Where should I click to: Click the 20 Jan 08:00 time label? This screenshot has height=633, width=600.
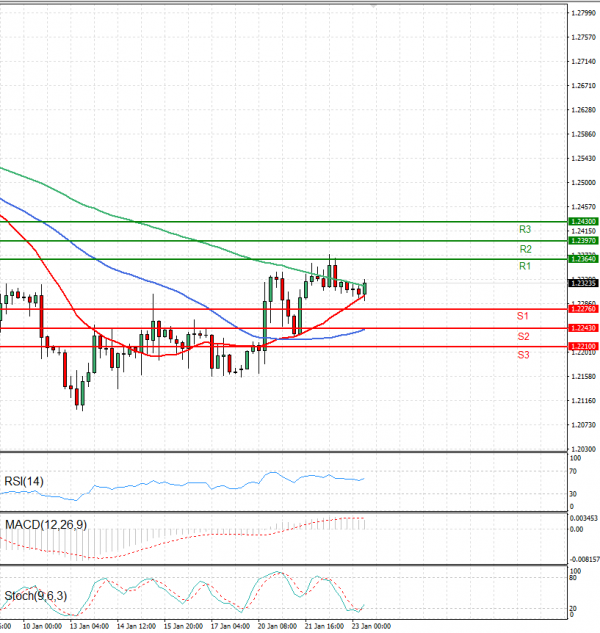[x=277, y=626]
